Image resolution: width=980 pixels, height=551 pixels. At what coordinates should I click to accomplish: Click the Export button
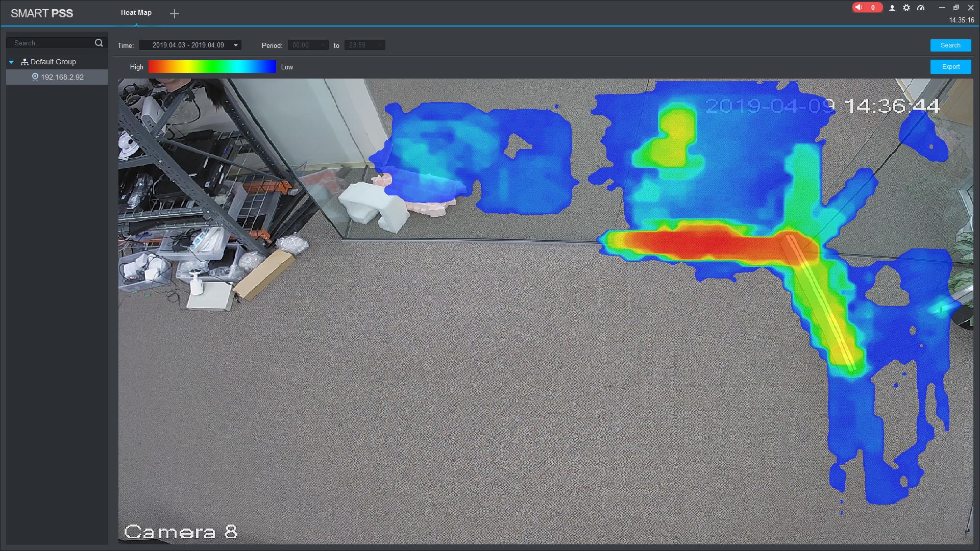click(950, 67)
